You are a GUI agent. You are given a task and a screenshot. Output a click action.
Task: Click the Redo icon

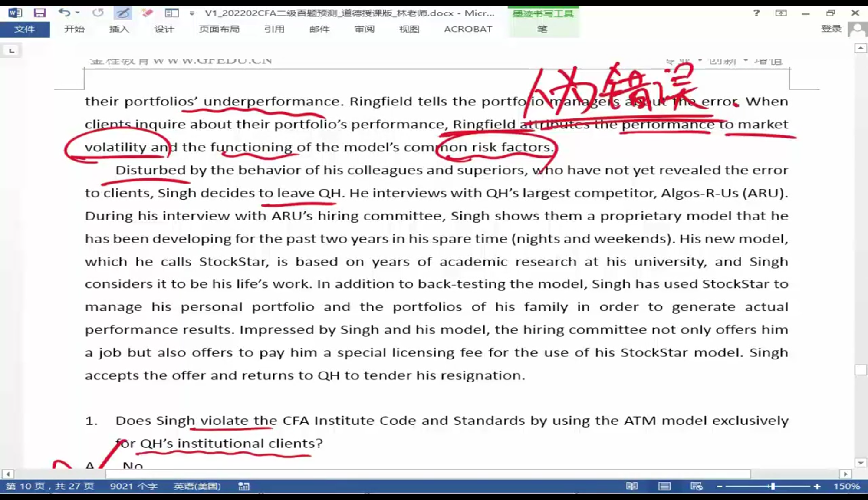pos(98,13)
